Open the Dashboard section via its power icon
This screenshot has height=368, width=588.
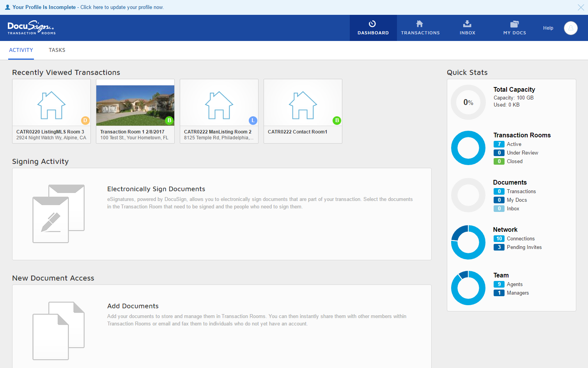click(373, 23)
